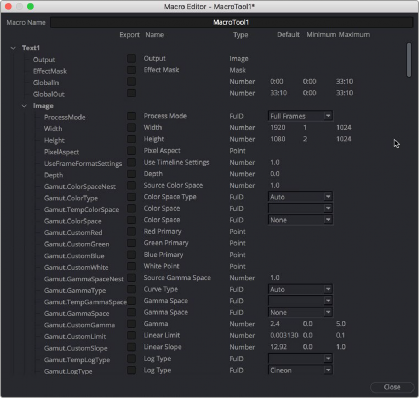Click the Width default value 1920
The height and width of the screenshot is (398, 419).
278,128
